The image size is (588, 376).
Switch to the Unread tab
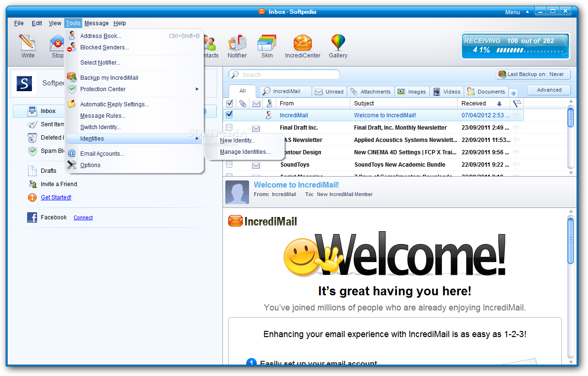pyautogui.click(x=329, y=92)
